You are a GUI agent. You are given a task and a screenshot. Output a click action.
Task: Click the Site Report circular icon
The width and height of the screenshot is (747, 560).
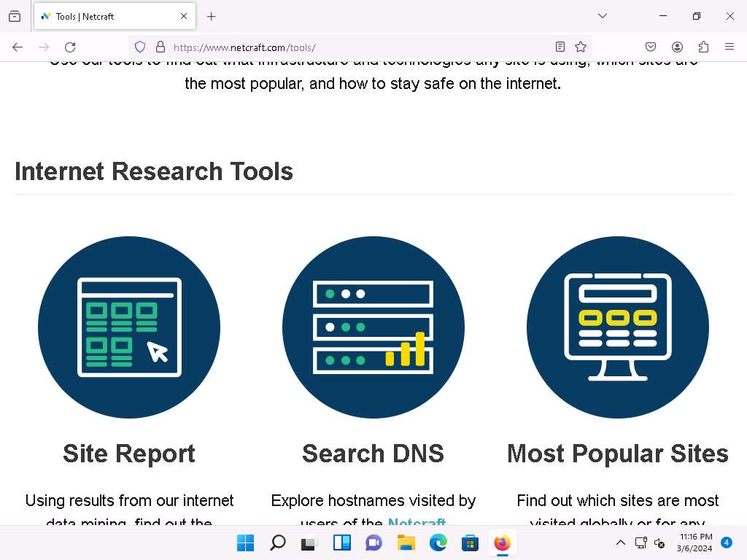pyautogui.click(x=129, y=327)
